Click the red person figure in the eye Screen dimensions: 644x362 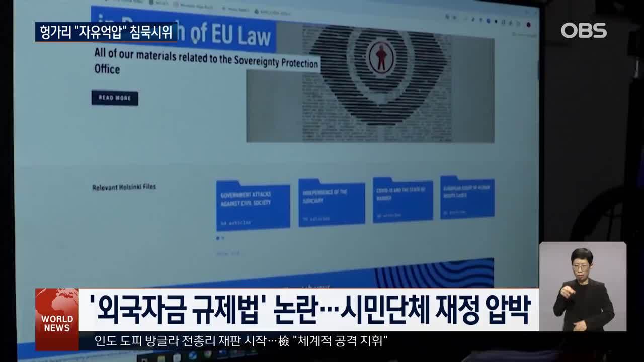(381, 56)
